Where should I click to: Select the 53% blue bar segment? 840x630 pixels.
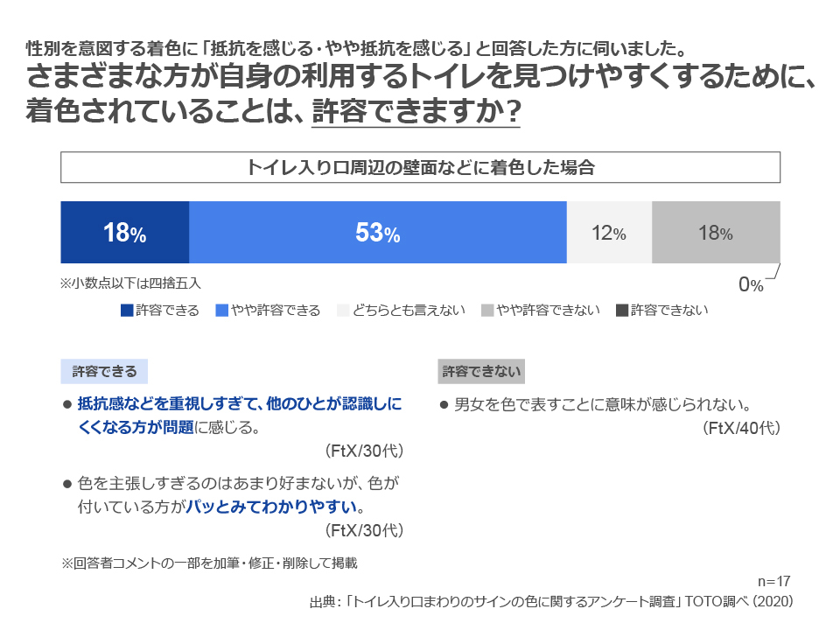coord(378,233)
